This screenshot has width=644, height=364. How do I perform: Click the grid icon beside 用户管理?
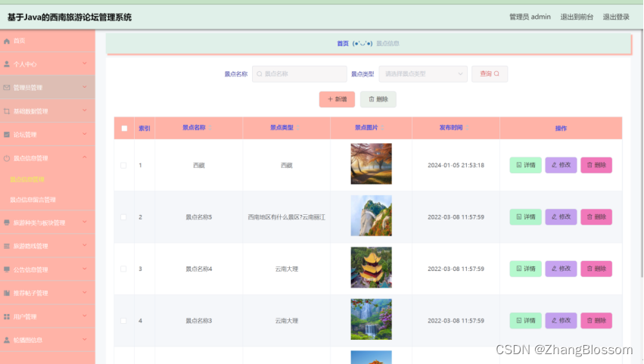click(7, 317)
